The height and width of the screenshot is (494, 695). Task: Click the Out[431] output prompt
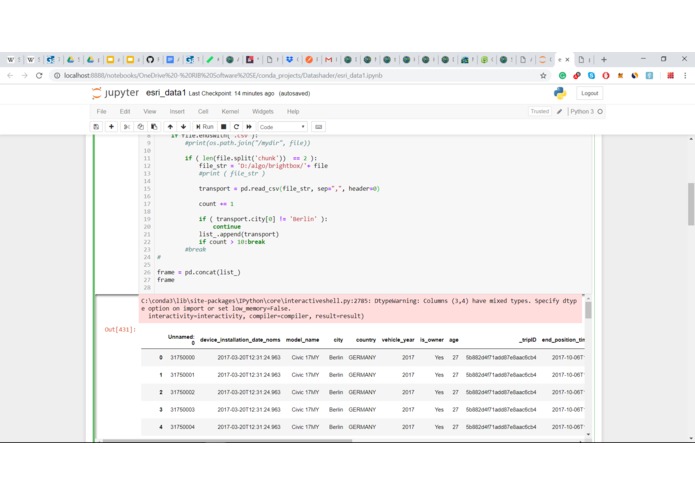pyautogui.click(x=120, y=330)
